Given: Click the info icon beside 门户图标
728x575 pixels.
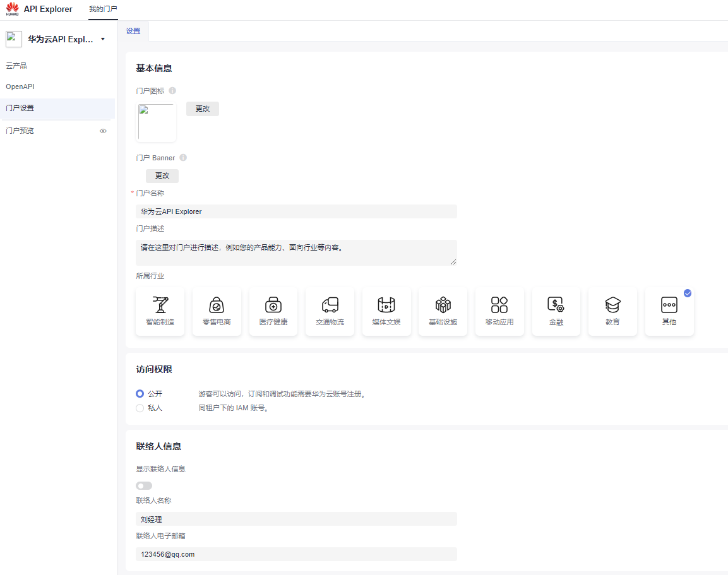Looking at the screenshot, I should [172, 90].
